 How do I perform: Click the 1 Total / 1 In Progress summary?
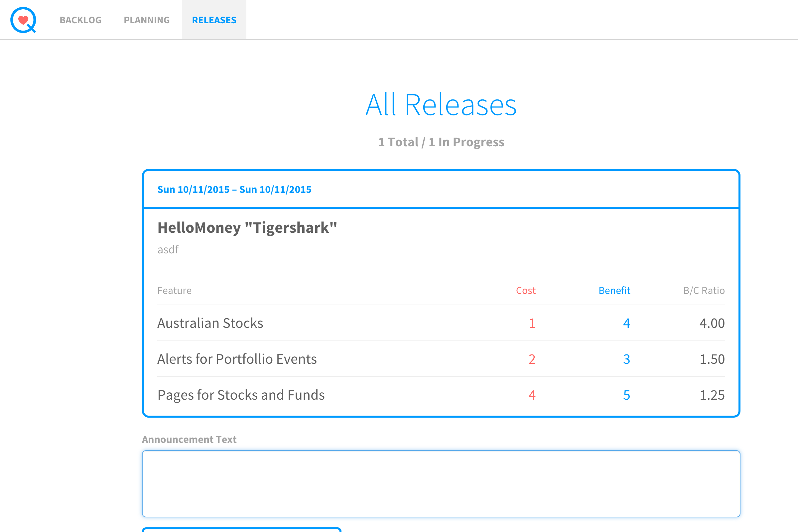coord(441,142)
